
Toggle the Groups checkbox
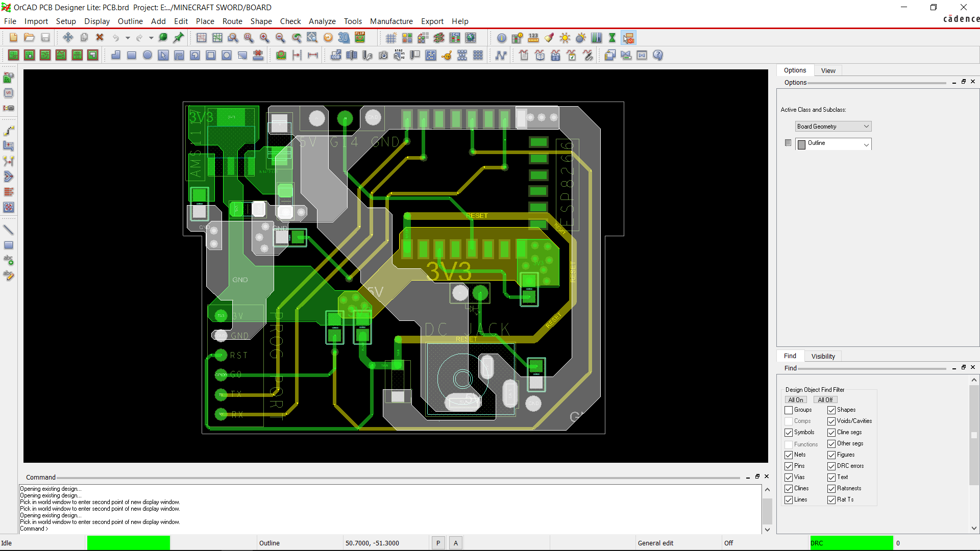click(789, 410)
